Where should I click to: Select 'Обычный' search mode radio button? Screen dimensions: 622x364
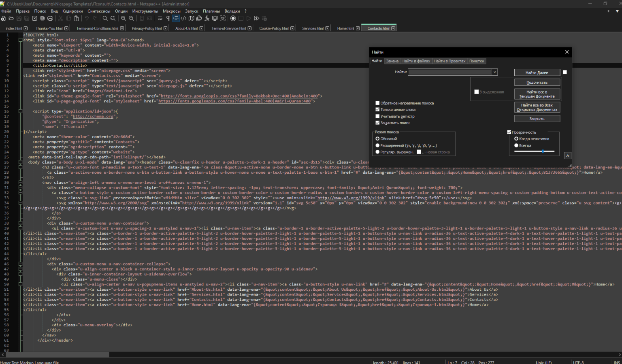click(x=377, y=138)
